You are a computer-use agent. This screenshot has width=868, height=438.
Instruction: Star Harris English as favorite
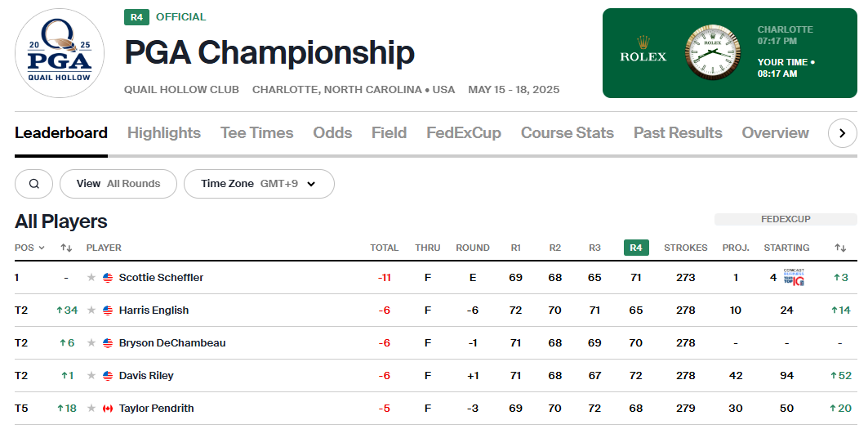point(91,310)
